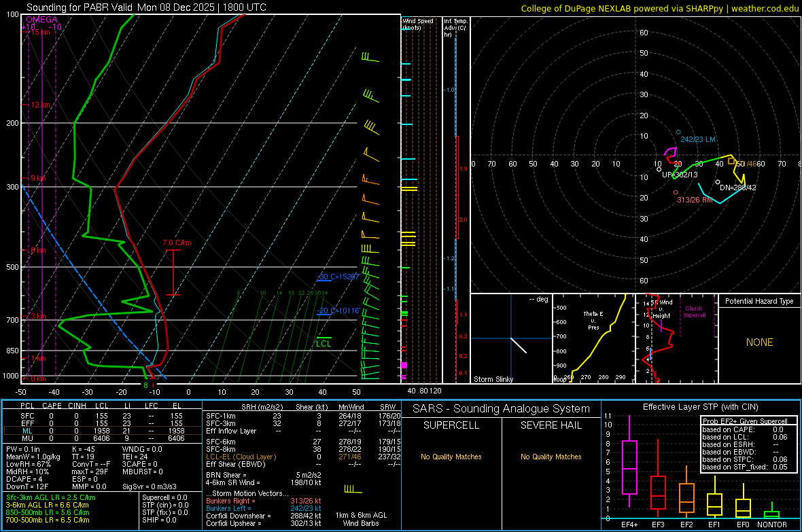Click the UP=302/13 hodograph label
Image resolution: width=802 pixels, height=532 pixels.
(x=680, y=175)
